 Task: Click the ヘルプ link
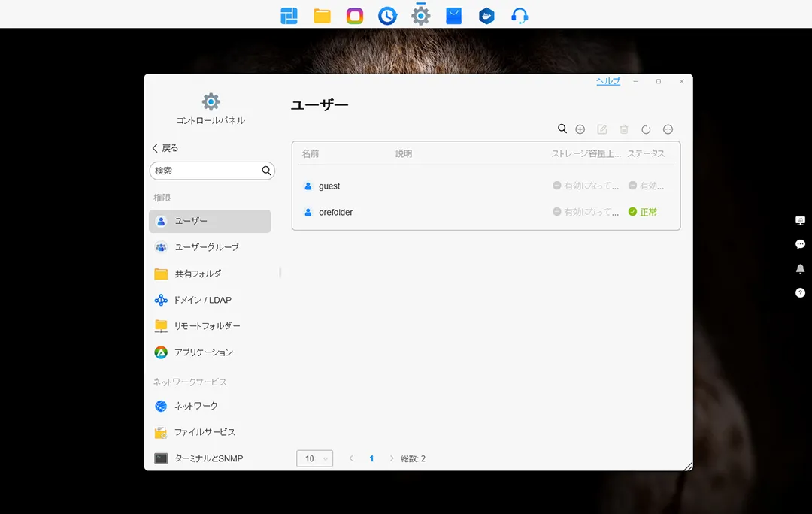[607, 81]
